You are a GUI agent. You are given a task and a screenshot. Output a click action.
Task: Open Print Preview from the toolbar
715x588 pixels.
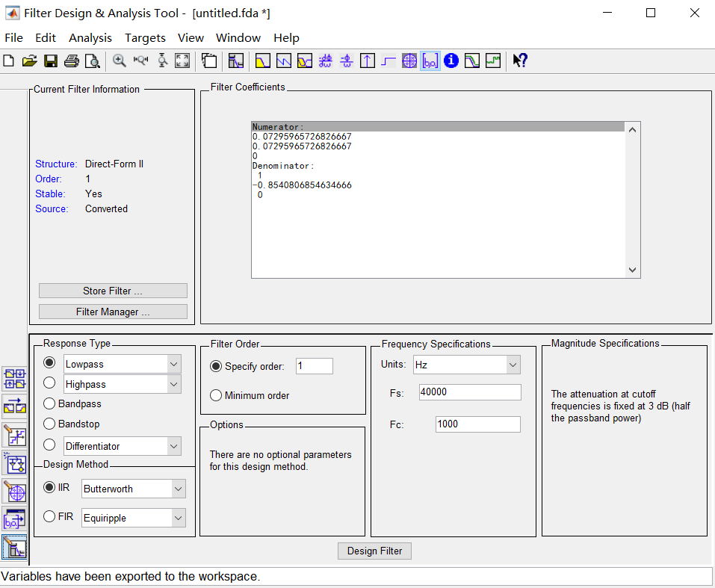93,61
